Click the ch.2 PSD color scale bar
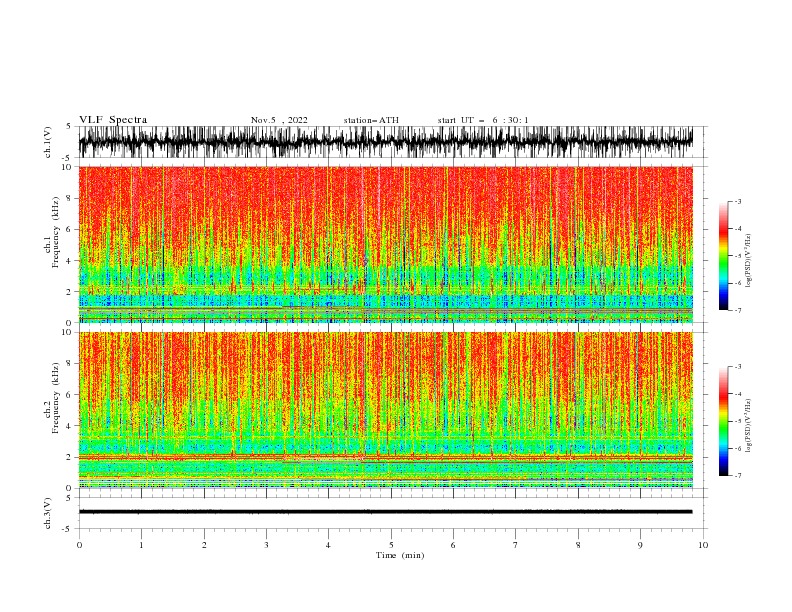Image resolution: width=792 pixels, height=612 pixels. (x=723, y=421)
